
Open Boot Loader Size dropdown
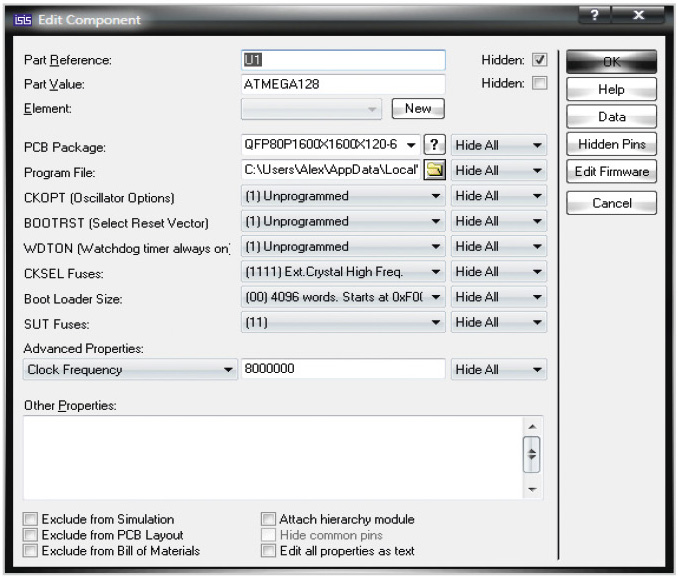coord(343,297)
